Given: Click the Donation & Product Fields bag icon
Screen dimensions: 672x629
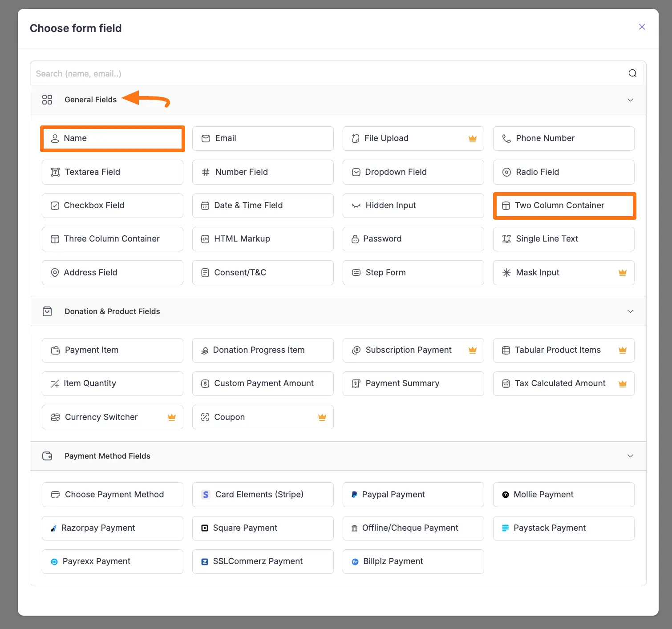Looking at the screenshot, I should pos(47,311).
